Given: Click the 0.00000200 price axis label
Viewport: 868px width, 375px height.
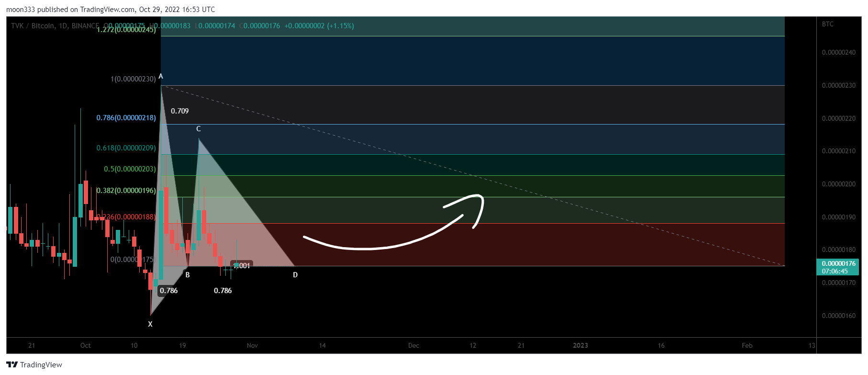Looking at the screenshot, I should (x=838, y=184).
